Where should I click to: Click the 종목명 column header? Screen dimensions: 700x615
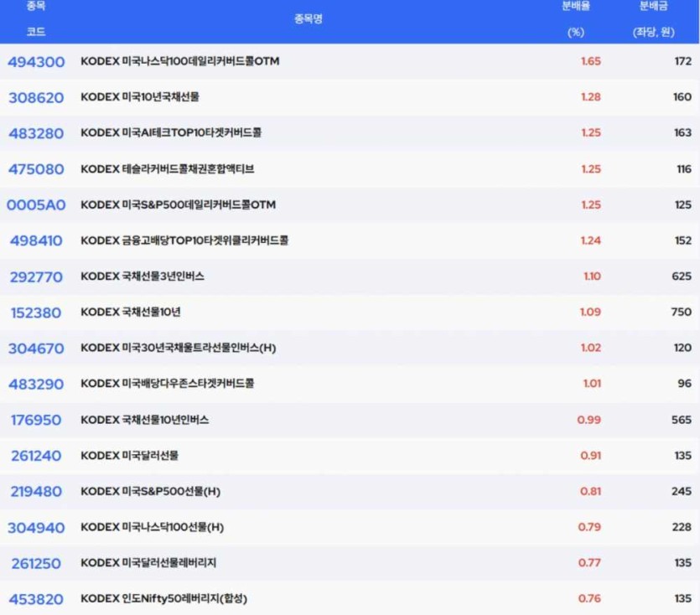tap(308, 18)
